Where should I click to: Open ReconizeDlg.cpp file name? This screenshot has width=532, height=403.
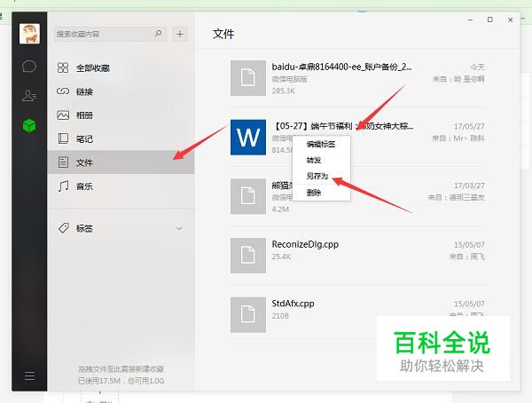pyautogui.click(x=305, y=244)
